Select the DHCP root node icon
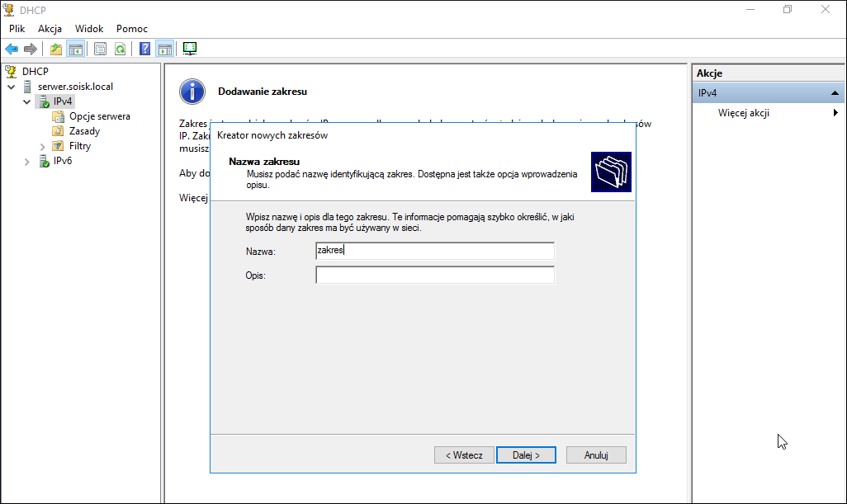The height and width of the screenshot is (504, 847). click(11, 71)
